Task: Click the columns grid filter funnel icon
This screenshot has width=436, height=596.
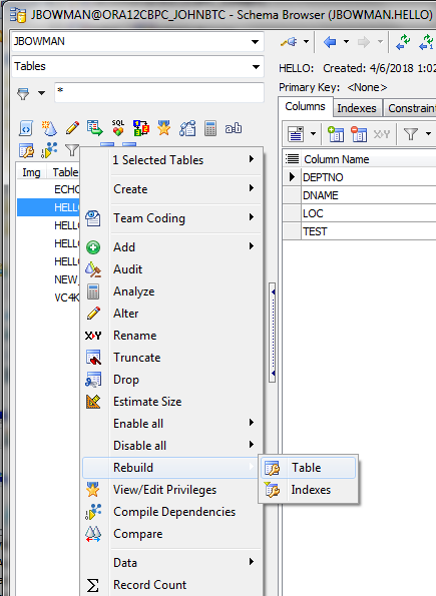Action: (x=411, y=134)
